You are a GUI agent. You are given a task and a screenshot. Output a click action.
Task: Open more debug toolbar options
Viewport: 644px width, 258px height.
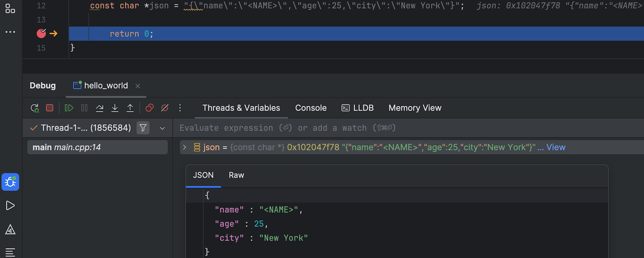(x=180, y=108)
